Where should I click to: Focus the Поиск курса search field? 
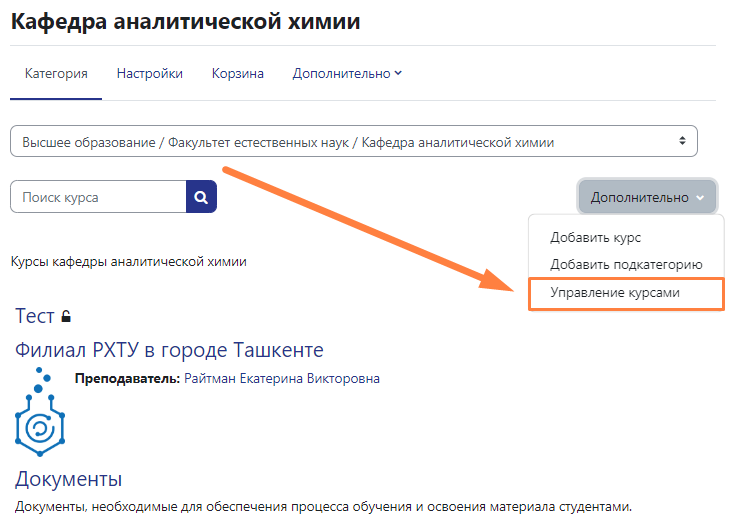tap(98, 197)
